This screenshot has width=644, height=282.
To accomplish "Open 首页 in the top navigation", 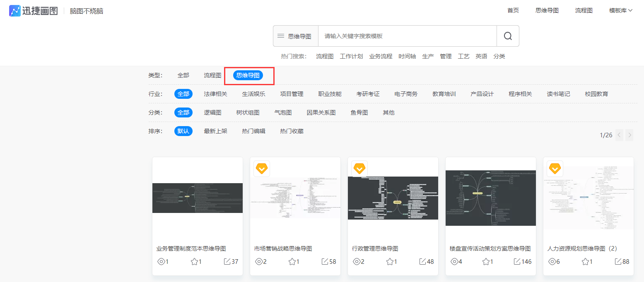I will pos(513,11).
